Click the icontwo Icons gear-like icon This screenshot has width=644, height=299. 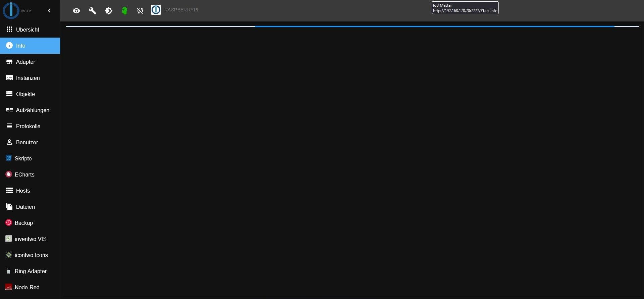pos(9,255)
